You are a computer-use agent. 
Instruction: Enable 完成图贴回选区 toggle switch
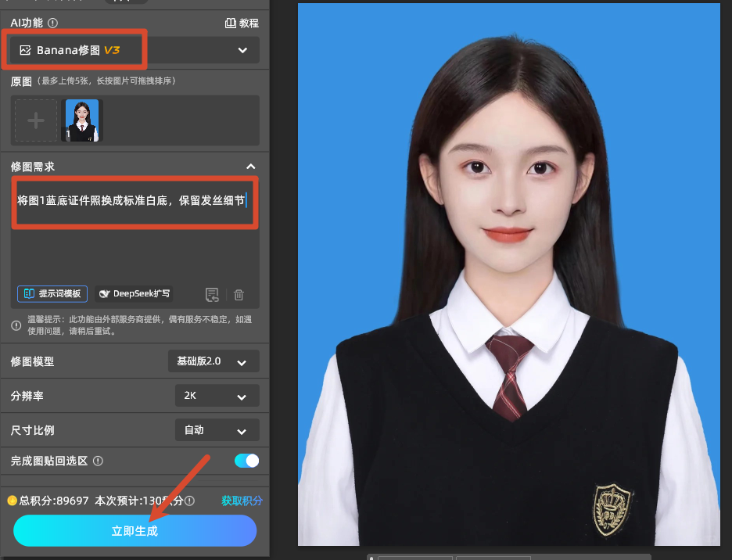click(x=246, y=461)
